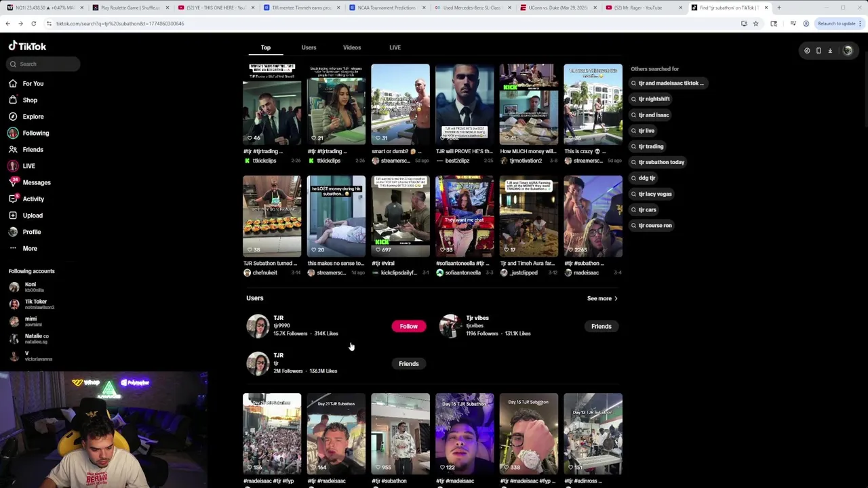Search suggestion 'tjr nightshift'
Screen dimensions: 868x488
point(651,99)
